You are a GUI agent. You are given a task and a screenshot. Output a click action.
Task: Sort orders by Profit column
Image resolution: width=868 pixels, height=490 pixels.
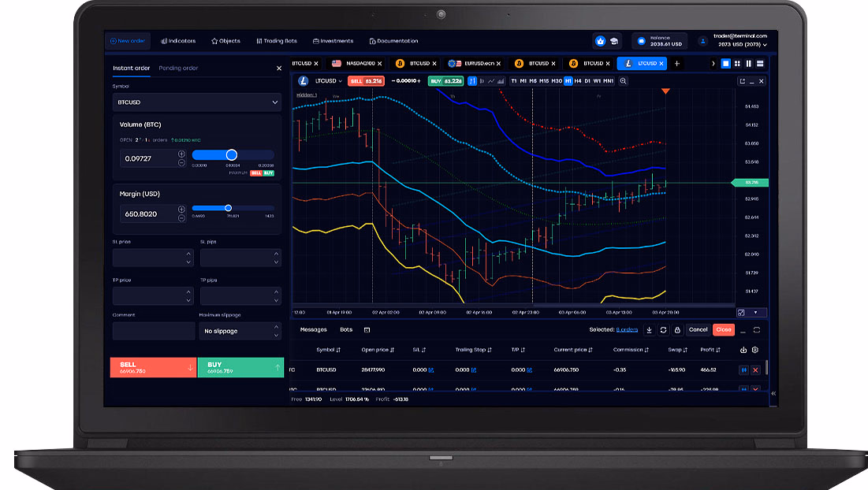pyautogui.click(x=710, y=350)
